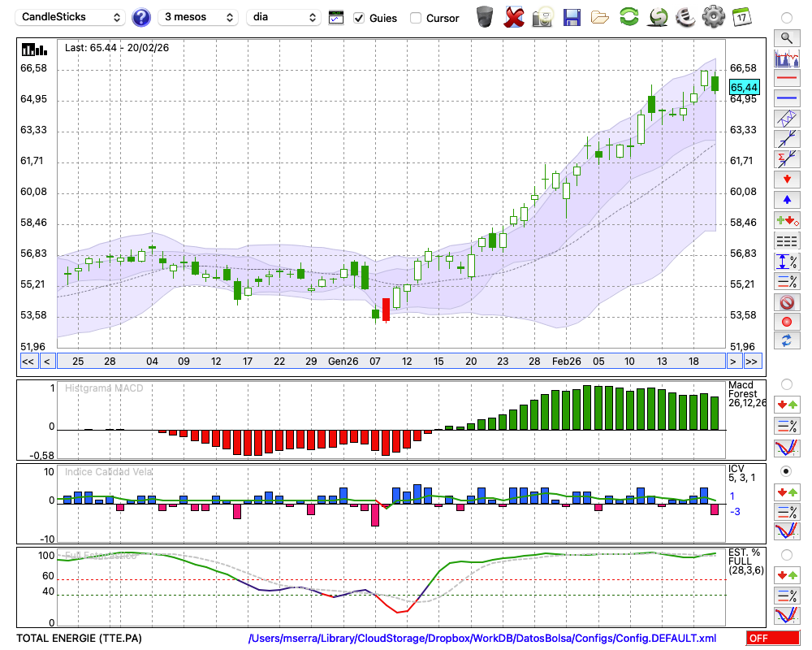Click the MACD panel indicator curve button
Viewport: 812px width, 650px height.
[787, 448]
